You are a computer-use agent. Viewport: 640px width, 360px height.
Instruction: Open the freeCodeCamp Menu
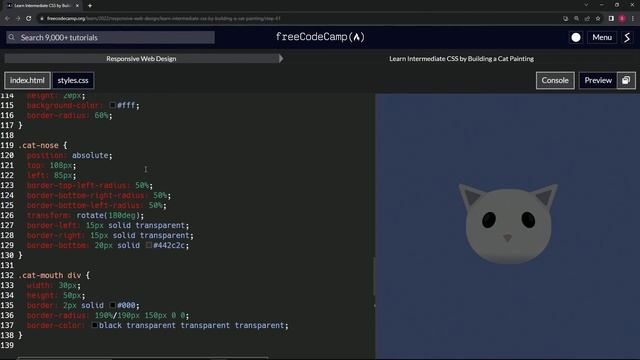tap(602, 38)
